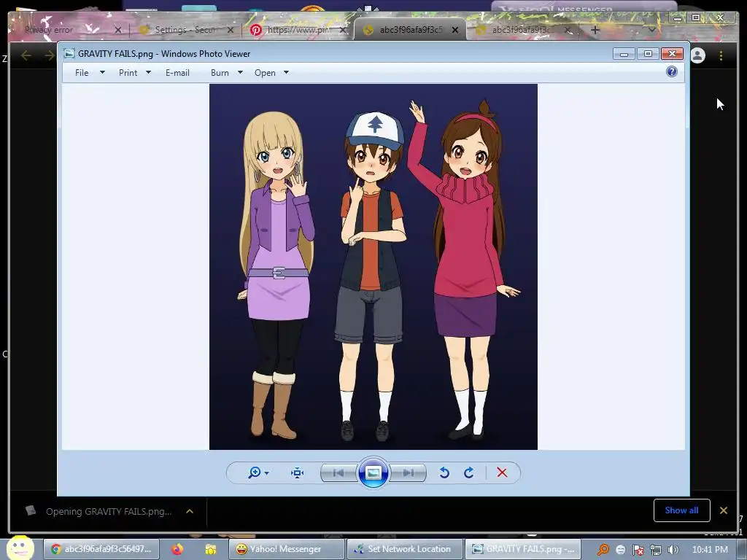Open the Chrome profile avatar icon
This screenshot has height=560, width=747.
tap(697, 55)
